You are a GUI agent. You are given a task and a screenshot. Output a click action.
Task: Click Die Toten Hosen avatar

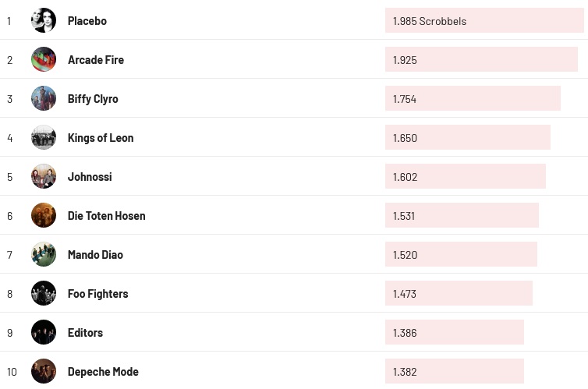coord(44,215)
